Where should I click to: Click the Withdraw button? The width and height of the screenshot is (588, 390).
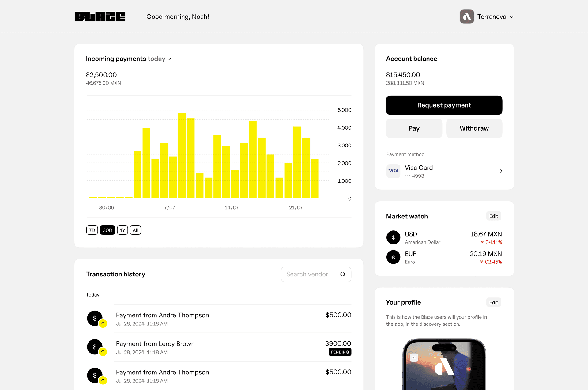pos(474,128)
